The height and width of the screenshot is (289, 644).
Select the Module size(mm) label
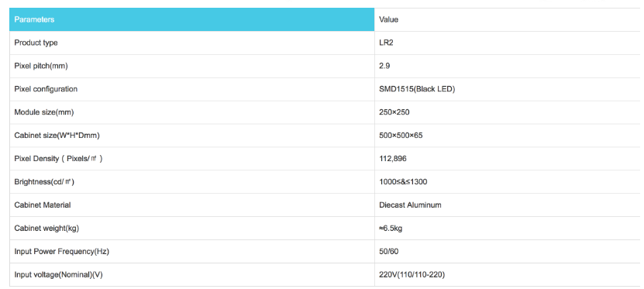[x=44, y=112]
